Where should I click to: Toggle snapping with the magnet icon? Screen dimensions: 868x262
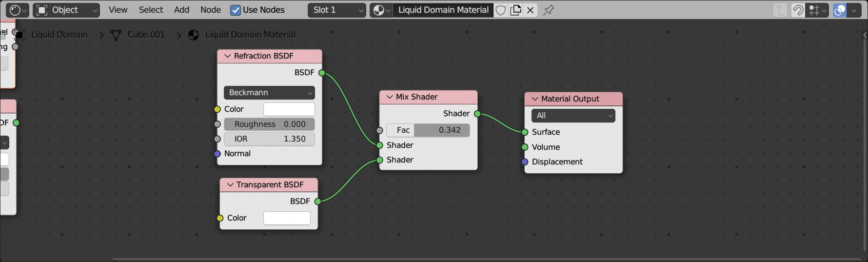[798, 10]
